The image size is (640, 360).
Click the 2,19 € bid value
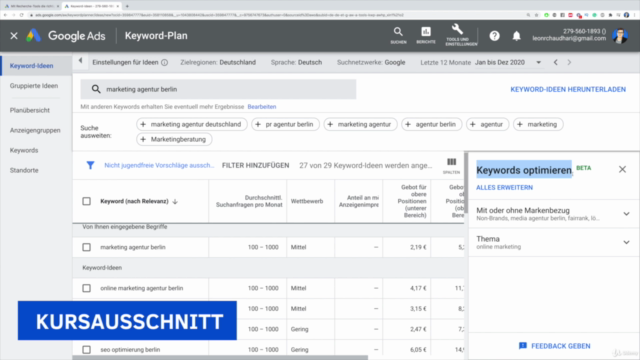[x=418, y=247]
